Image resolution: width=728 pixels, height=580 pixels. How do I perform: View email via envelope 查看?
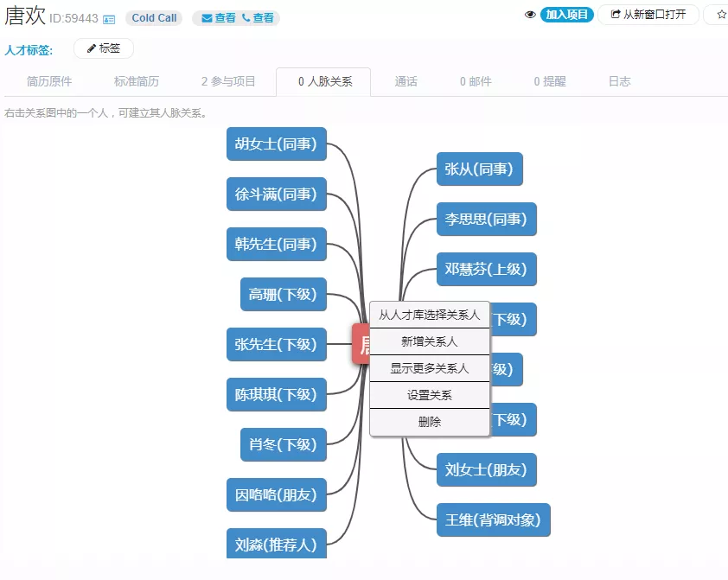pos(219,18)
